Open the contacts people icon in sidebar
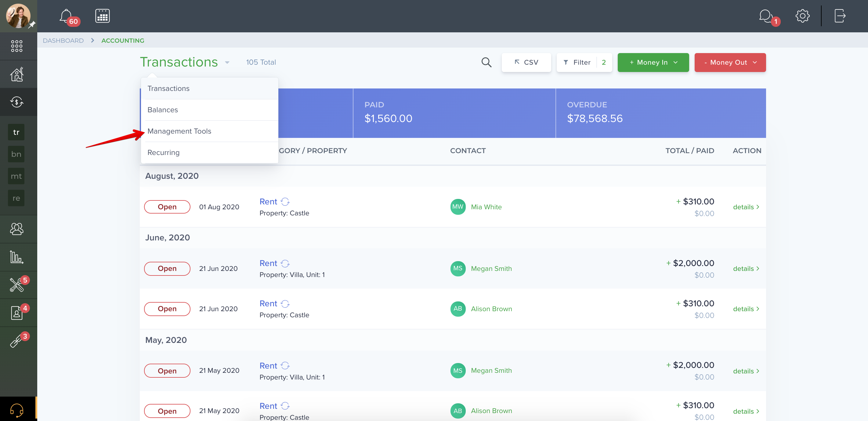Viewport: 868px width, 421px height. coord(16,229)
